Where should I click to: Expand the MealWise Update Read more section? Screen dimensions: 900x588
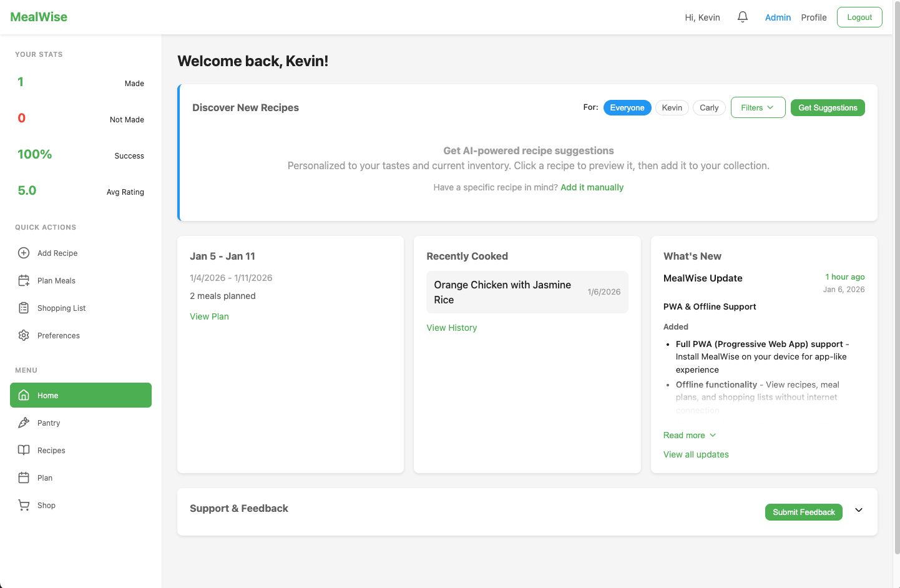[x=689, y=435]
